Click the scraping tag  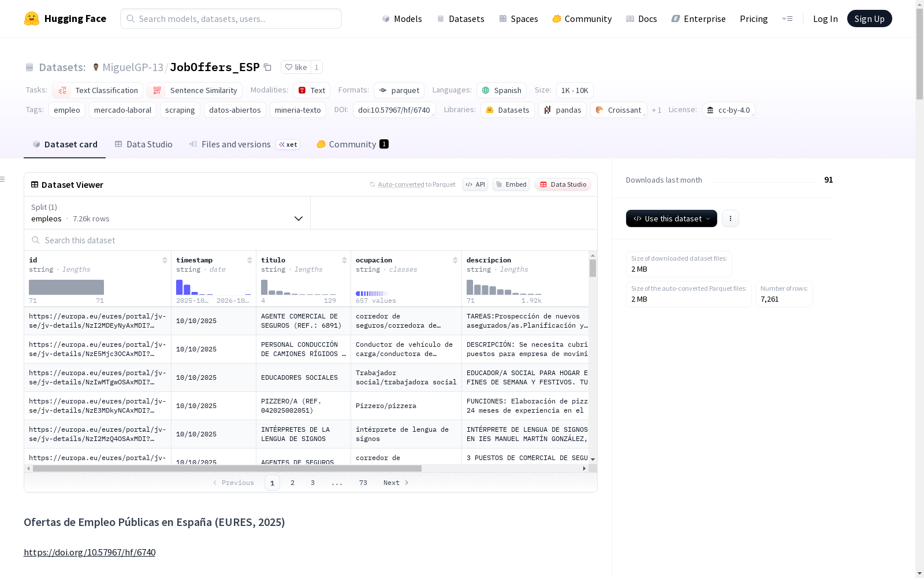(180, 110)
